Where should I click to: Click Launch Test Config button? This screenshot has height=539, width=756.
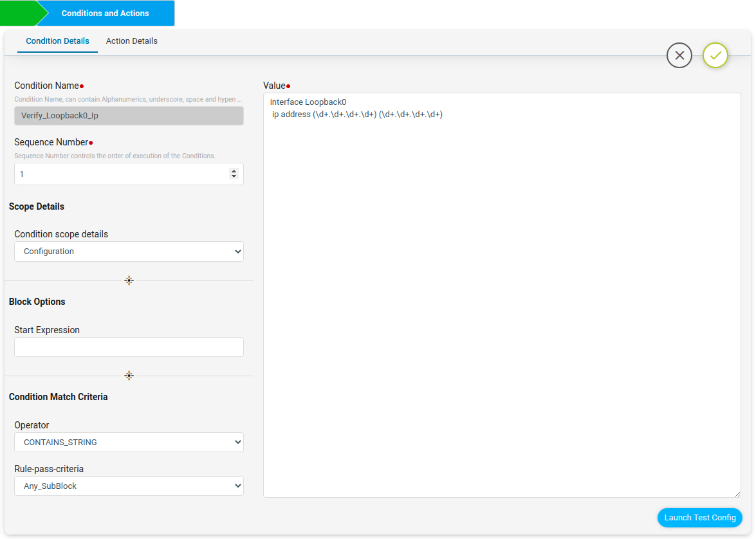(x=699, y=517)
